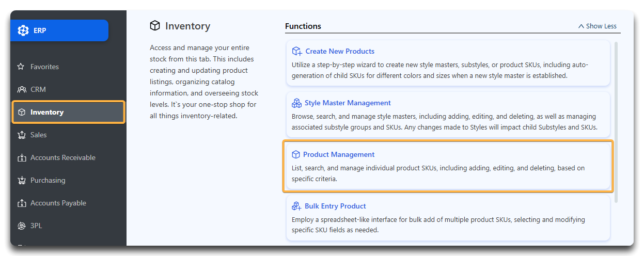Click the Accounts Payable icon
Screen dimensions: 644x256
22,203
